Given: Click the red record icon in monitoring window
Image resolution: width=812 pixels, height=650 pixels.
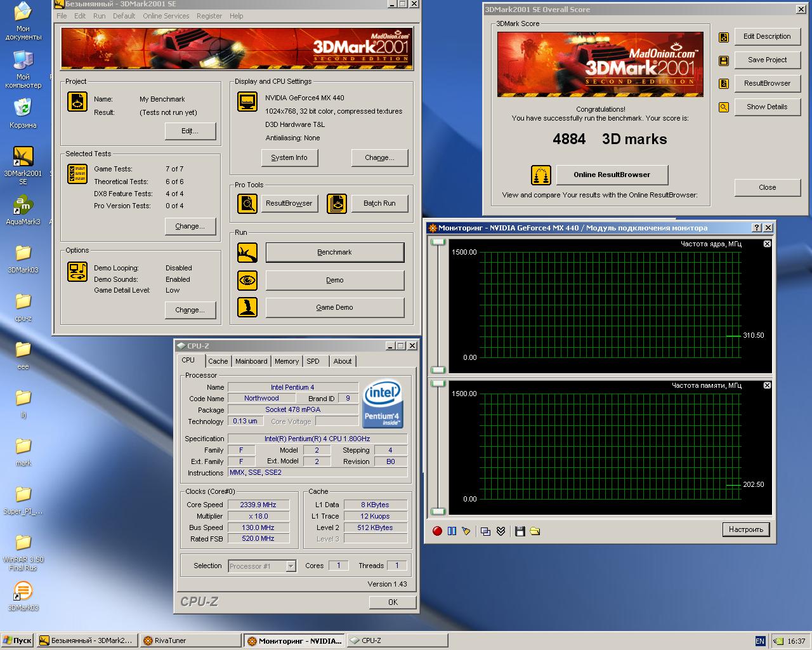Looking at the screenshot, I should [x=437, y=531].
